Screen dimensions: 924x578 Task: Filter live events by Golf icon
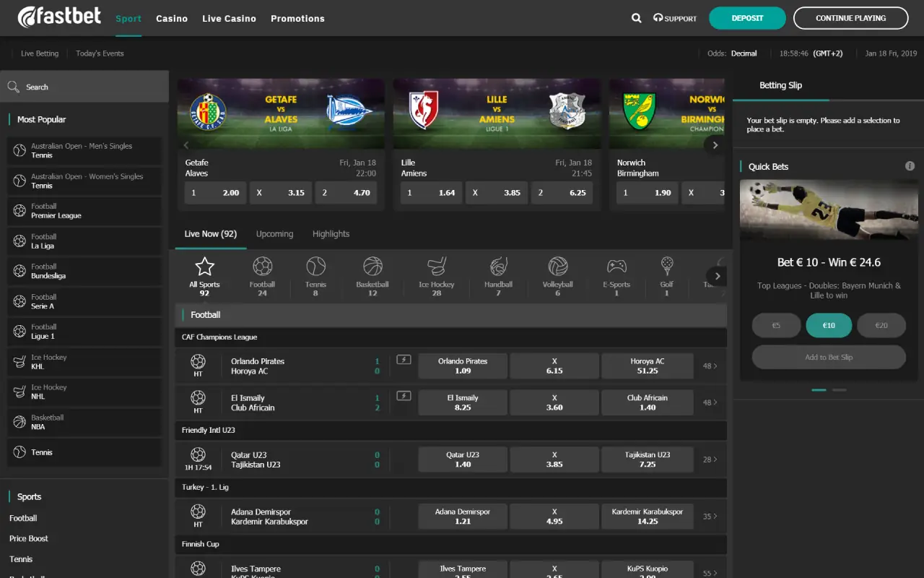point(667,267)
